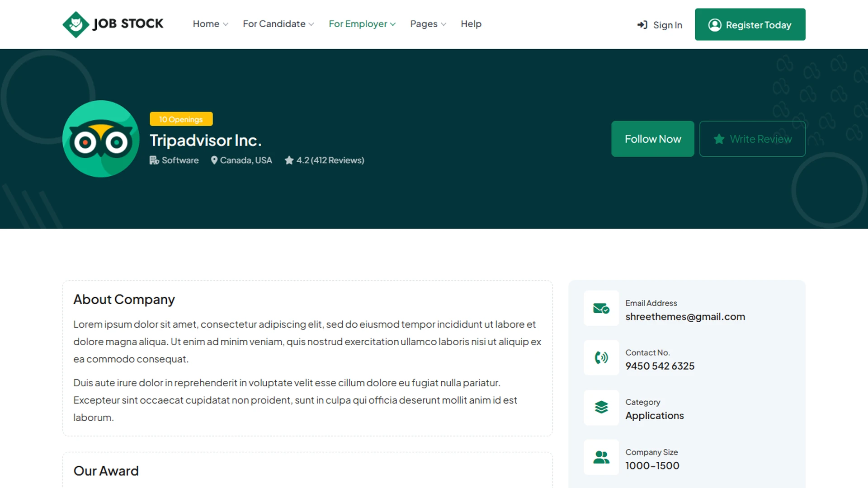Image resolution: width=868 pixels, height=488 pixels.
Task: Click the Software building icon
Action: coord(154,160)
